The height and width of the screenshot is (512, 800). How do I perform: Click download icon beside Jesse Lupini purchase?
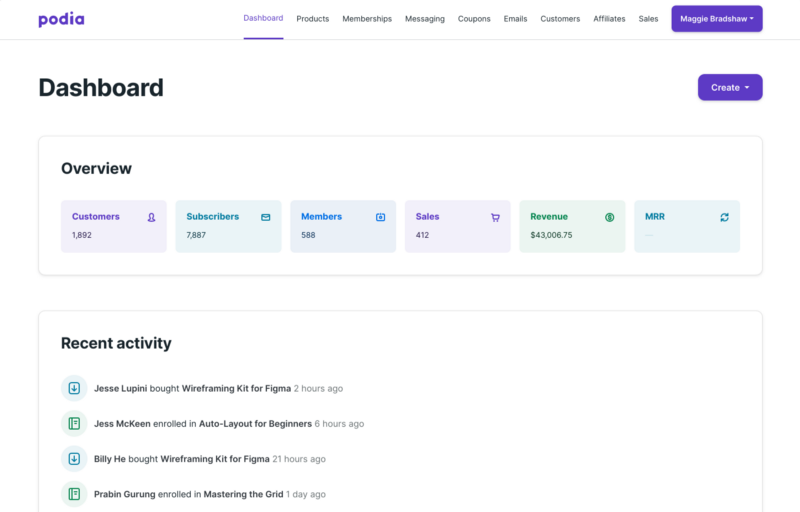tap(74, 388)
